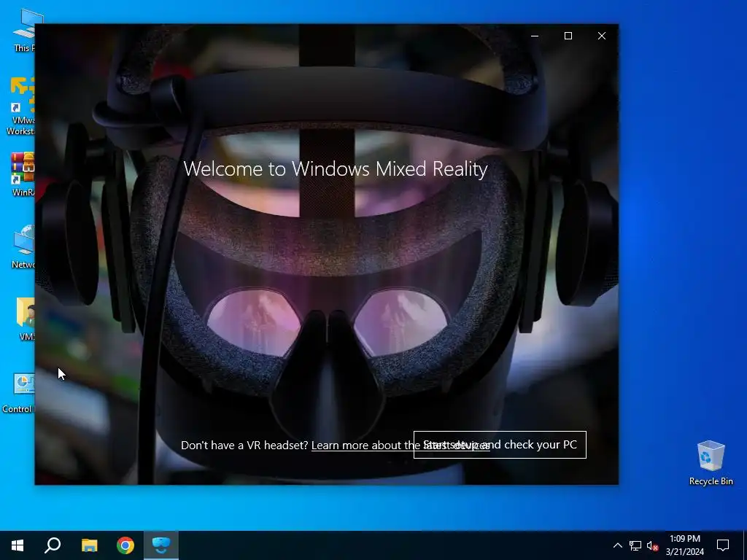This screenshot has height=560, width=747.
Task: Select the This PC desktop icon
Action: 24,31
